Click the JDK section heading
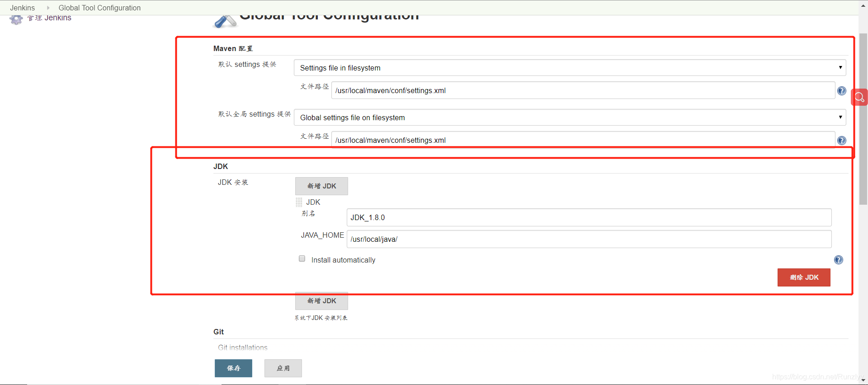Viewport: 868px width, 385px height. click(221, 166)
